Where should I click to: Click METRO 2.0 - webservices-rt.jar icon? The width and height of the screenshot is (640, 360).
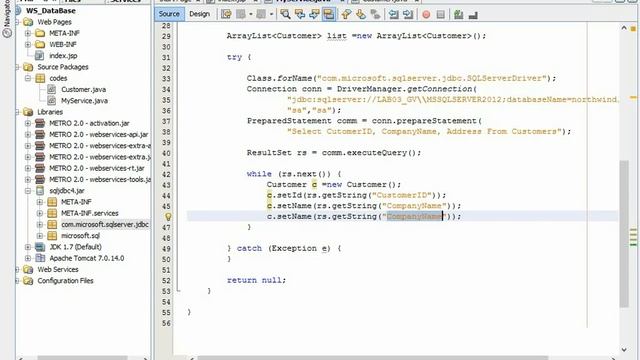pyautogui.click(x=40, y=168)
